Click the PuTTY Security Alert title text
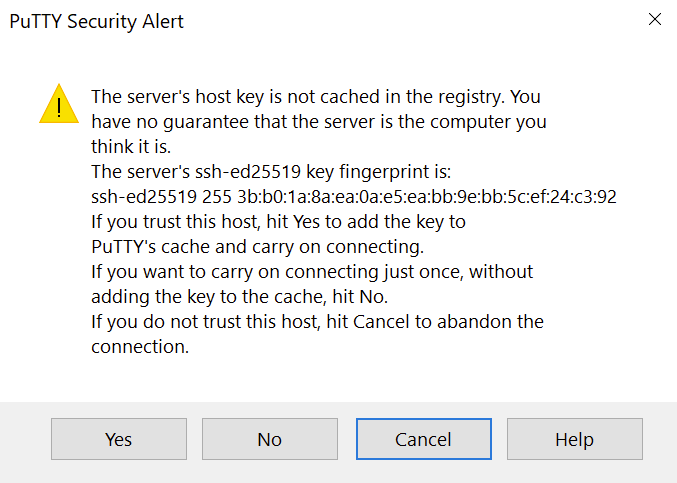The height and width of the screenshot is (483, 677). point(97,22)
